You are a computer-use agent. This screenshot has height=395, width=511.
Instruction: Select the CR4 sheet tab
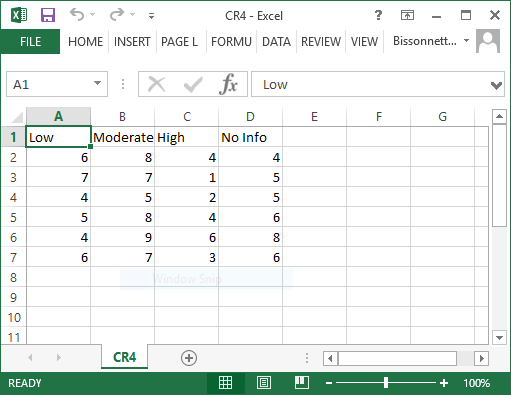point(124,357)
